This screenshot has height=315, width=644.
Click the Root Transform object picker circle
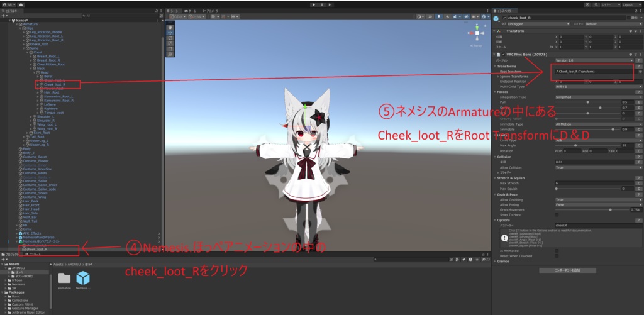pyautogui.click(x=640, y=72)
